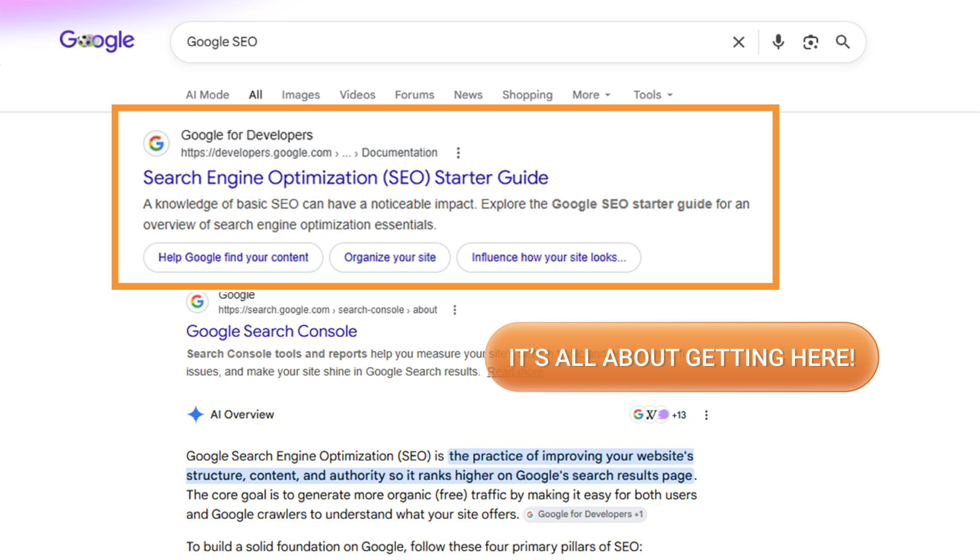The width and height of the screenshot is (980, 560).
Task: Switch to AI Mode tab
Action: pyautogui.click(x=207, y=95)
